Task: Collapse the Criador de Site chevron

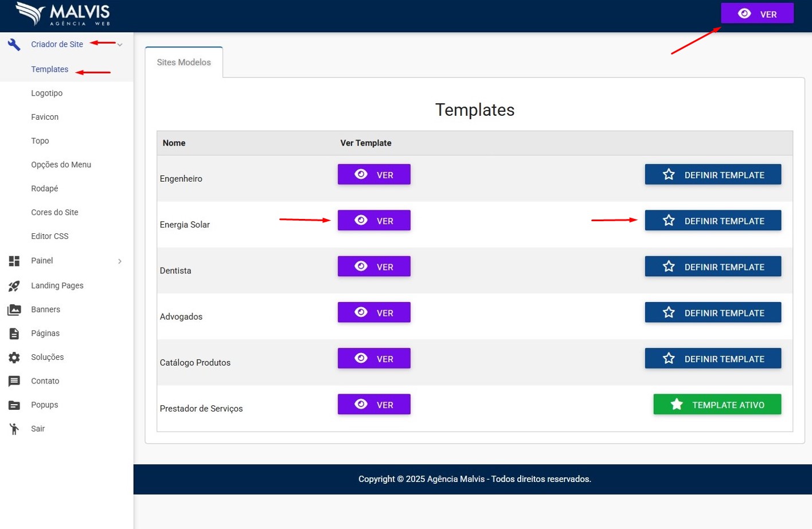Action: click(120, 45)
